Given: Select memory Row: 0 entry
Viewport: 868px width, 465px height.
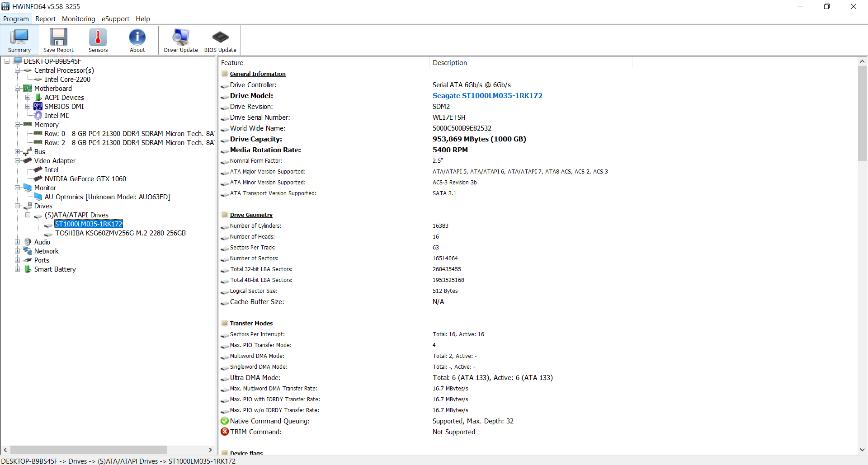Looking at the screenshot, I should click(129, 133).
